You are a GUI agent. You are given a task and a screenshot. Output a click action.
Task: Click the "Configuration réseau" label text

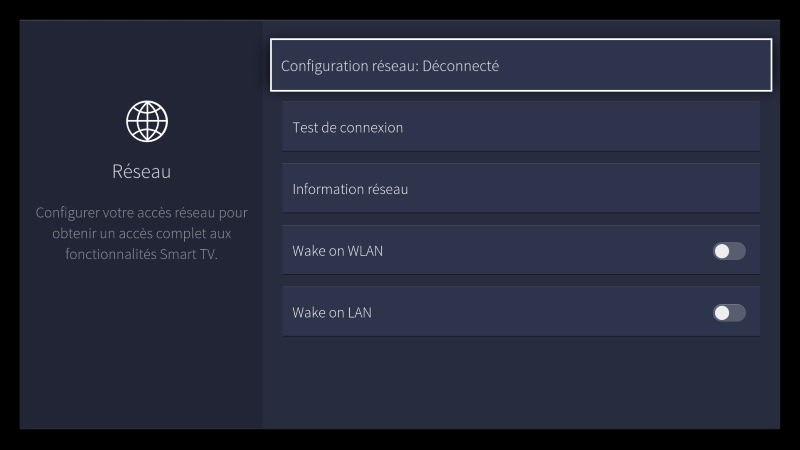[348, 66]
